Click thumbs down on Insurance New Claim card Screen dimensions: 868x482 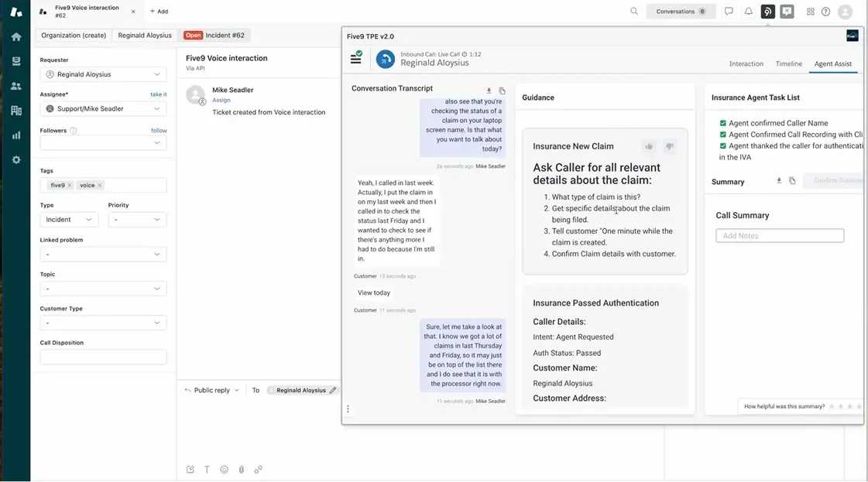pyautogui.click(x=670, y=146)
